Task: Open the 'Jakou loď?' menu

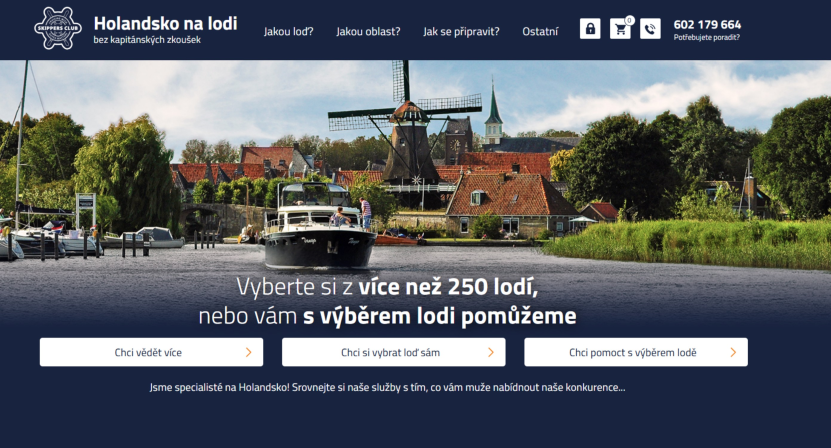Action: click(289, 31)
